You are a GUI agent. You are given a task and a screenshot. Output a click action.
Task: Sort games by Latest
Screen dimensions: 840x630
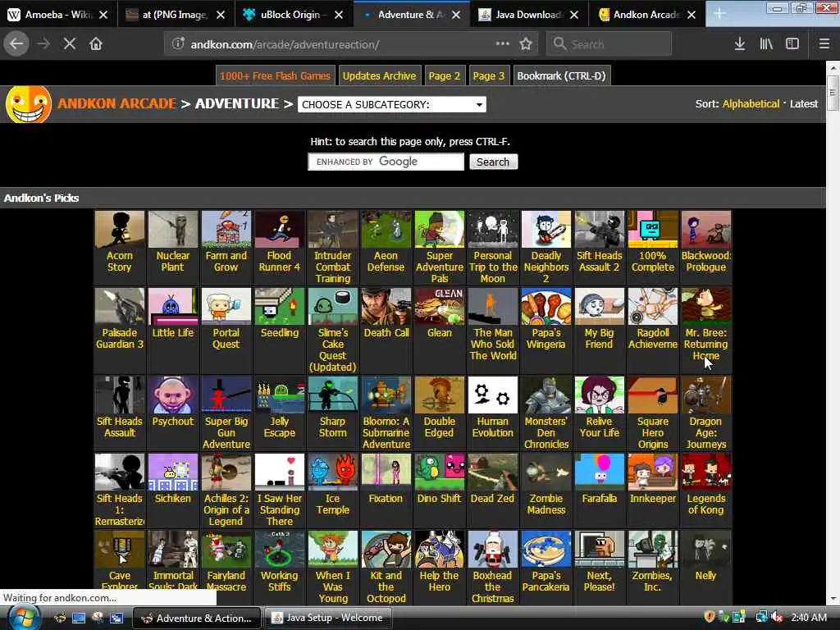click(804, 104)
